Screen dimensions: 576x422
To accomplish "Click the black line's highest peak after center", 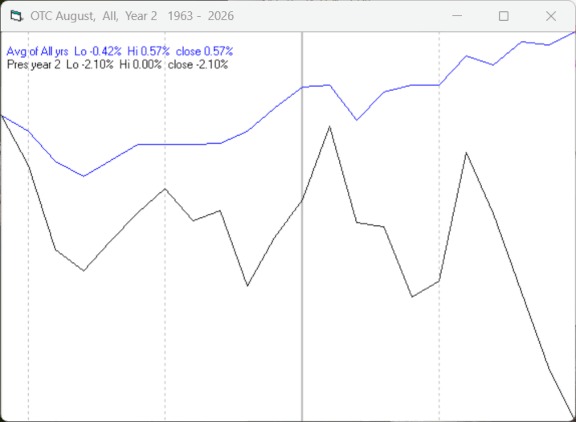I will pos(330,127).
